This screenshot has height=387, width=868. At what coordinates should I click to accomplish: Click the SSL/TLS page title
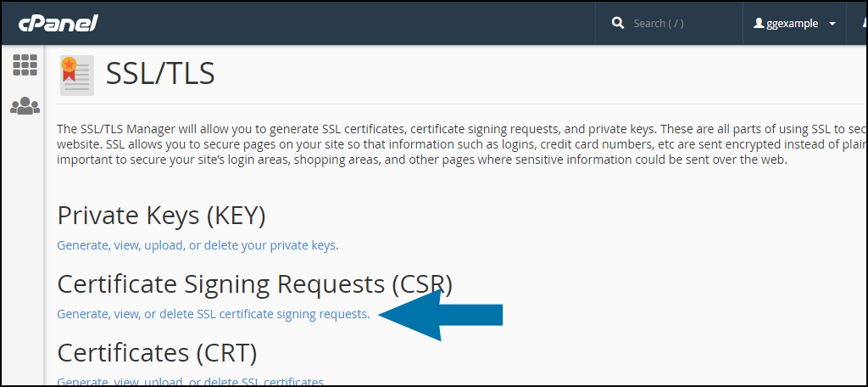point(160,74)
